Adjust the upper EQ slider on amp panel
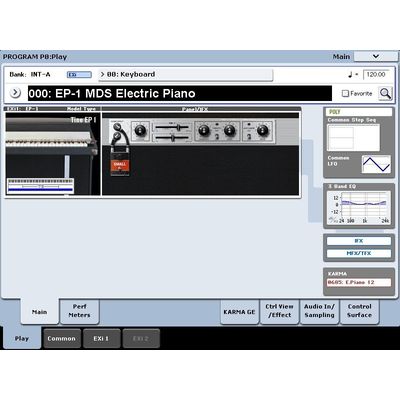The image size is (400, 400). [x=172, y=127]
